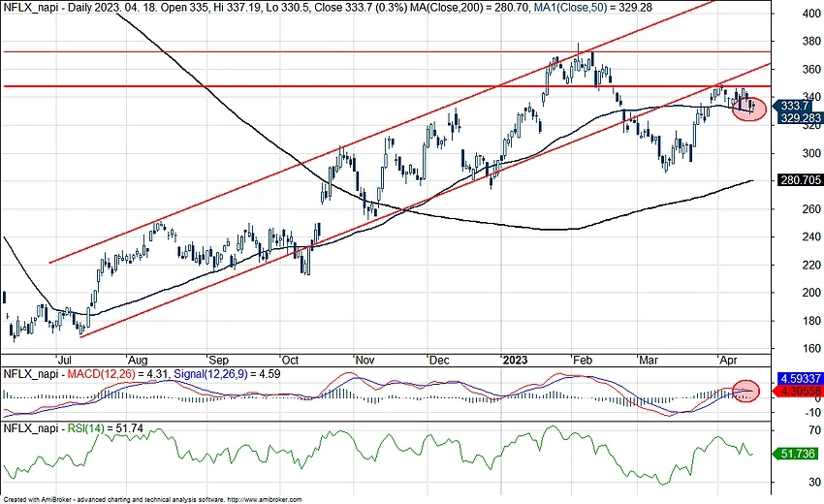Click the Apr label on the time axis

click(x=728, y=361)
